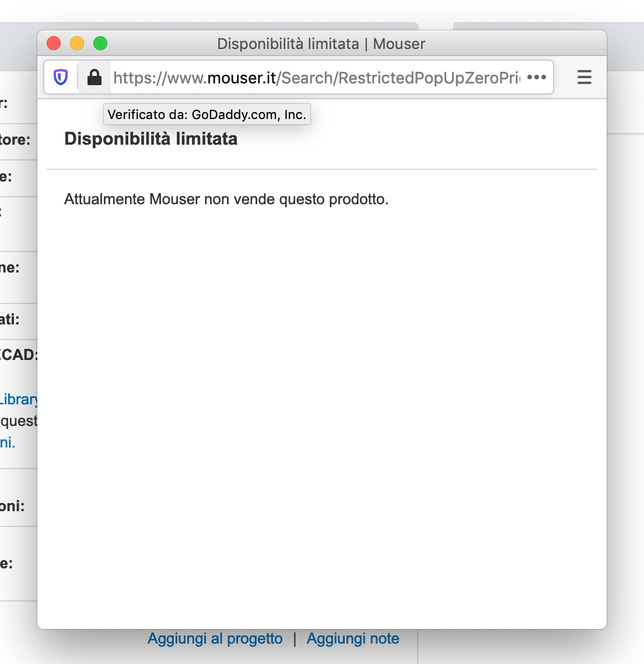Maximize the popup with the green button
Screen dimensions: 644x664
pos(100,43)
